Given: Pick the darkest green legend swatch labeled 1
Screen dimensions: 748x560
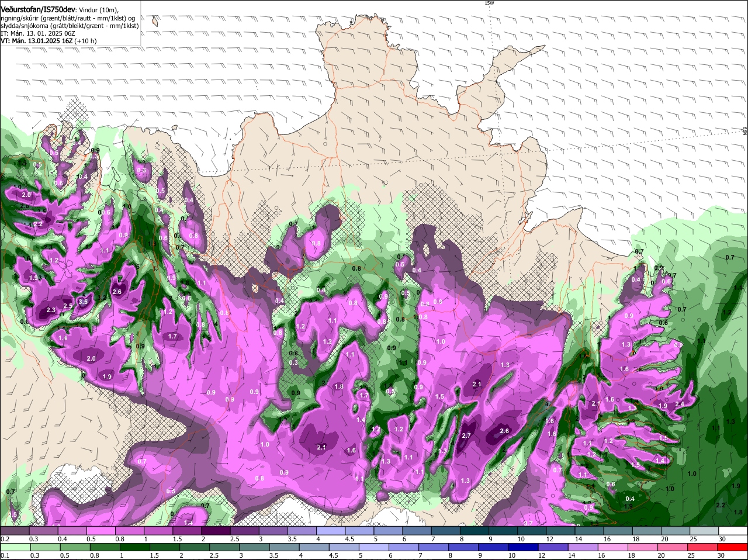Looking at the screenshot, I should (x=135, y=547).
